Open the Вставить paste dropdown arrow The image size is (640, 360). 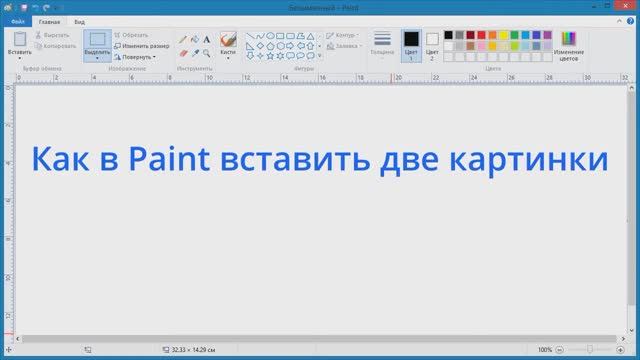[x=20, y=58]
